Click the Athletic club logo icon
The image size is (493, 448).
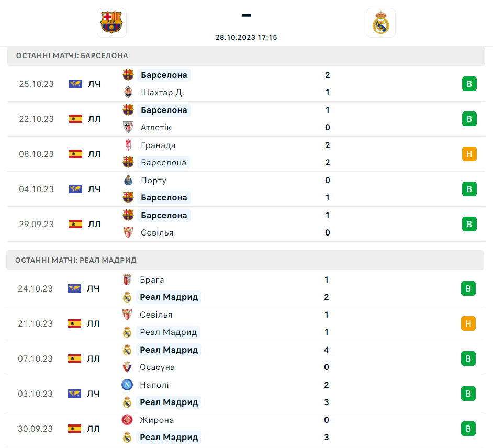[128, 128]
